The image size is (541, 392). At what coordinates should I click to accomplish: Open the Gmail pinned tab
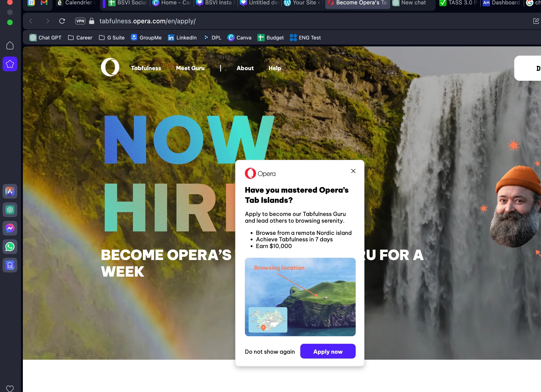(x=44, y=3)
